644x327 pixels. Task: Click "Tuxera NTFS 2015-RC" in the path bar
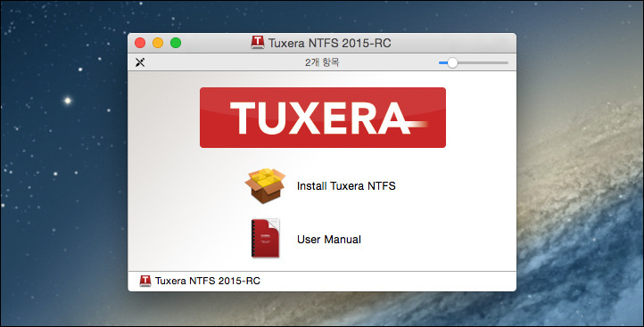(208, 281)
